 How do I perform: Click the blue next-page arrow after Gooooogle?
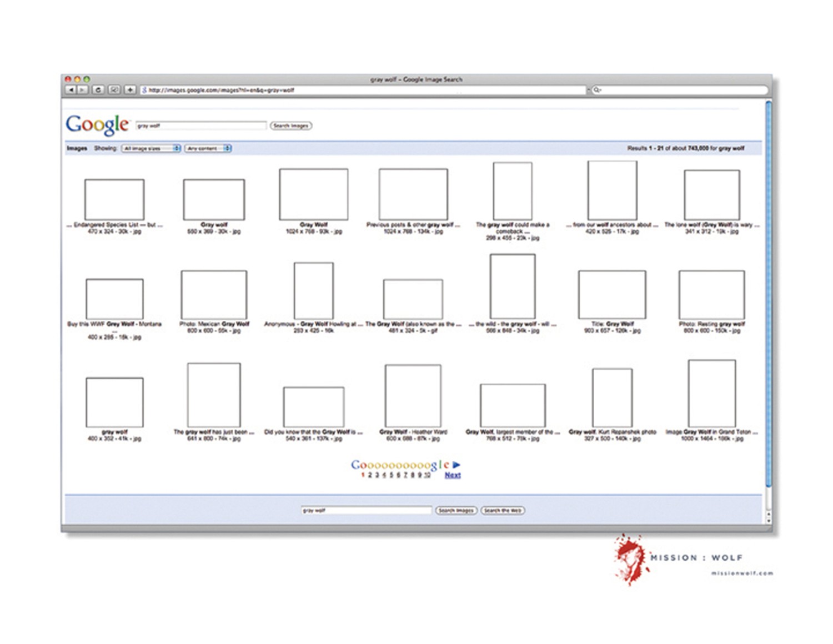456,465
